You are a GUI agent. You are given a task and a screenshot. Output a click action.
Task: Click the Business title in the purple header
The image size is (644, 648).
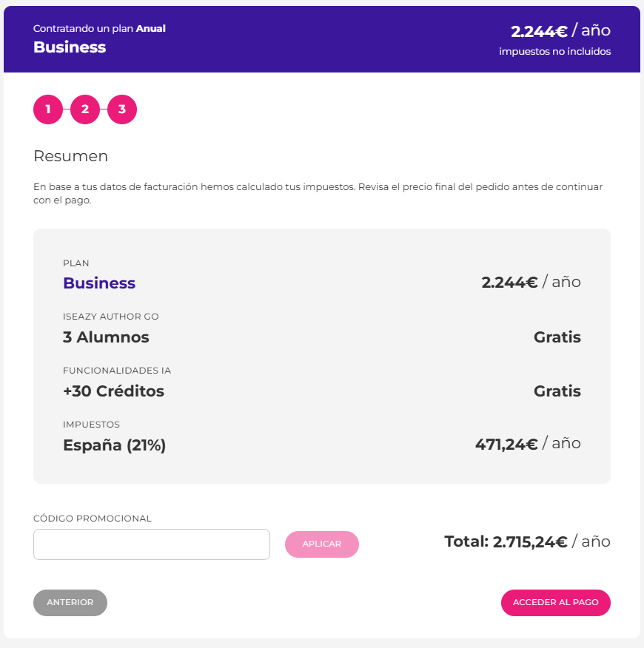pyautogui.click(x=70, y=47)
